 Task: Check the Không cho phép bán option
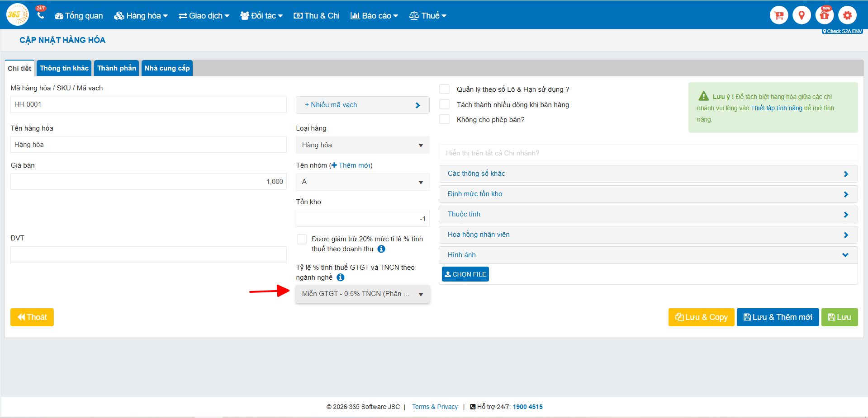point(445,119)
